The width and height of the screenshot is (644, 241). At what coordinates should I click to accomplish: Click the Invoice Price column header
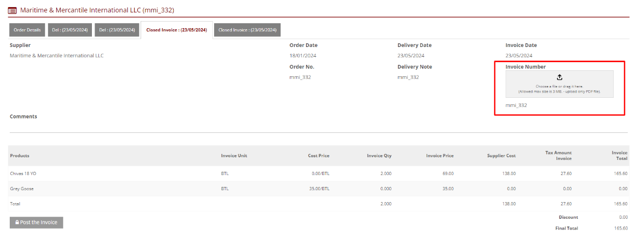point(440,156)
